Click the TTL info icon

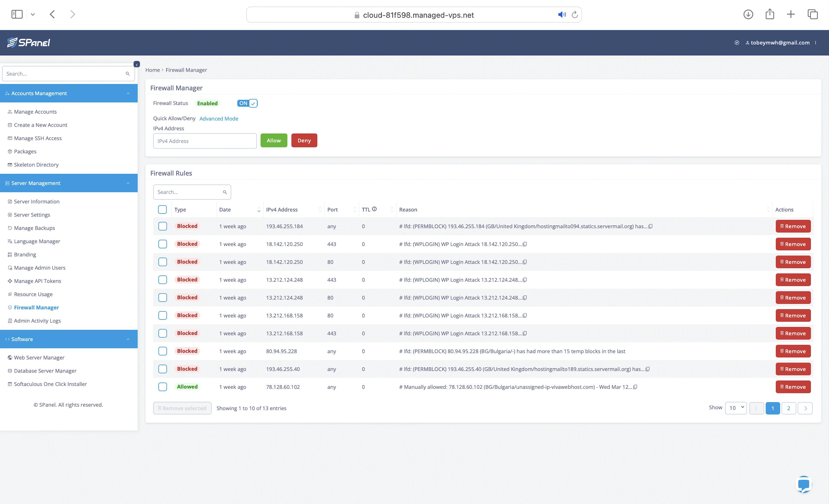(374, 209)
